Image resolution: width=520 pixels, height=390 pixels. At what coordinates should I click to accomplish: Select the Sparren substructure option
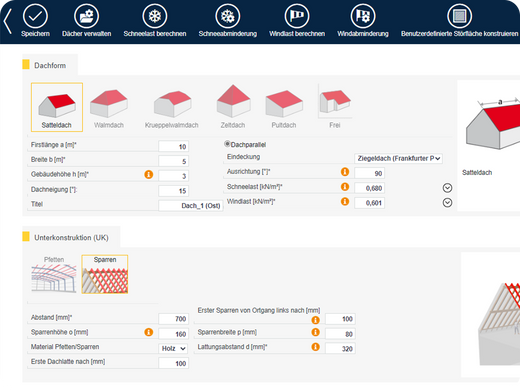pos(105,274)
